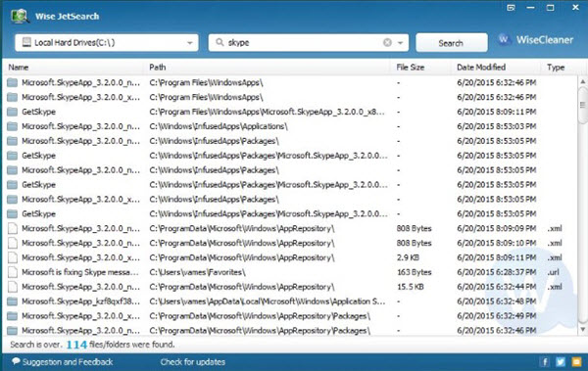Click file icon of row modified 8:09:10 PM

tap(13, 243)
